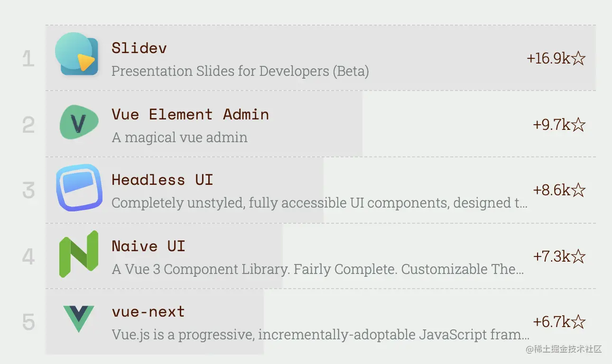Click the Naive UI component library description

point(318,269)
